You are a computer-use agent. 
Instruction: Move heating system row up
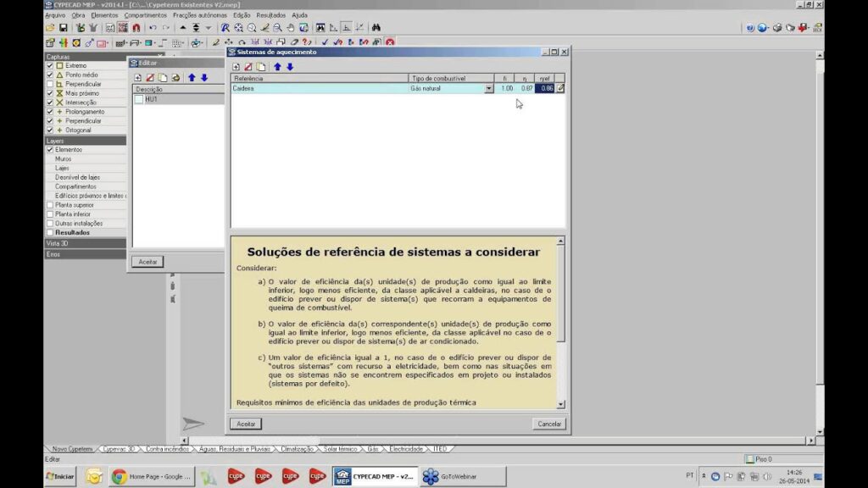click(x=277, y=66)
